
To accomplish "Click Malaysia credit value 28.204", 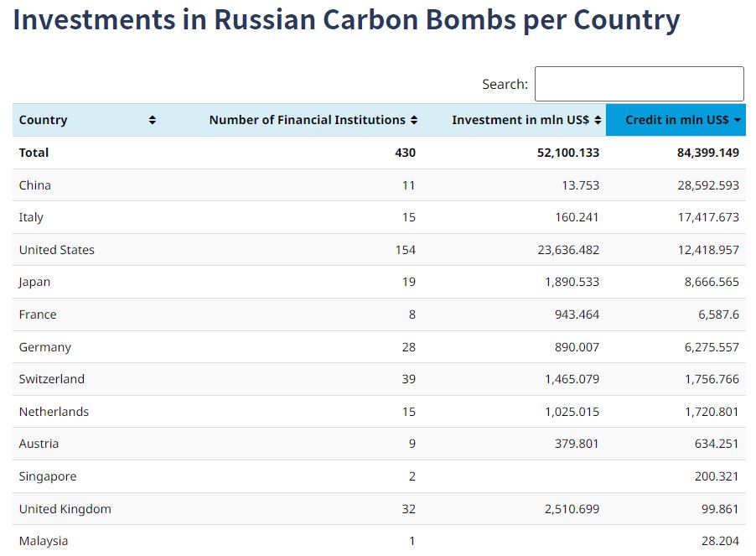I will [x=720, y=541].
